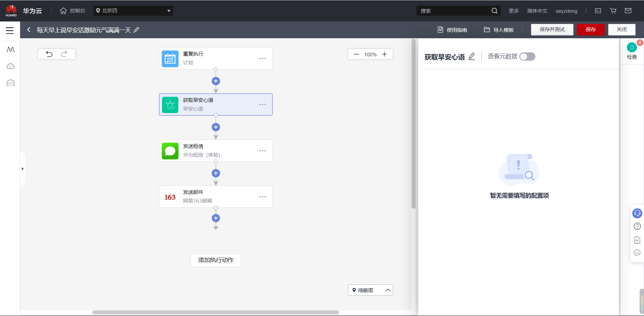This screenshot has height=316, width=644.
Task: Click the canvas vertical scrollbar
Action: pyautogui.click(x=414, y=124)
